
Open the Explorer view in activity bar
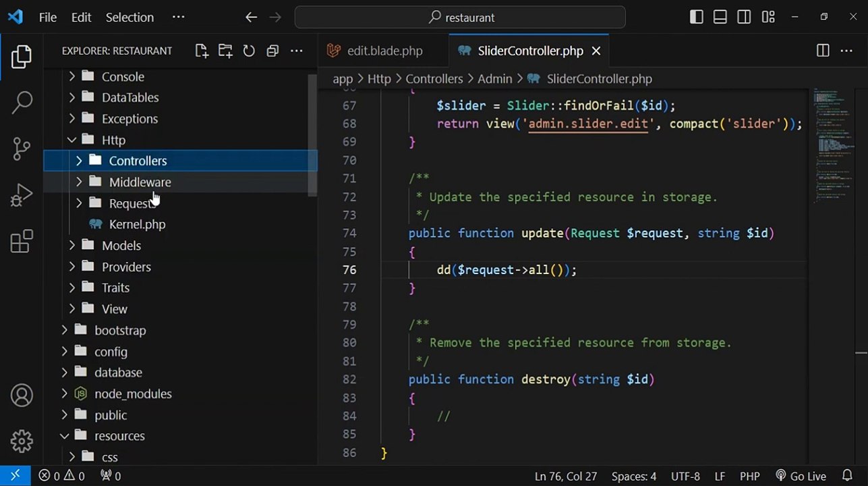(x=22, y=57)
